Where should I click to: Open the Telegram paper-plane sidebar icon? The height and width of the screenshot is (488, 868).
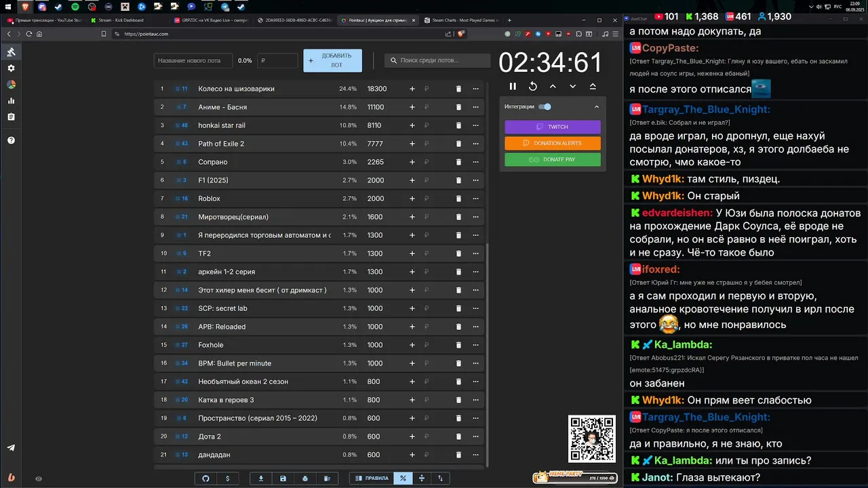click(x=11, y=448)
